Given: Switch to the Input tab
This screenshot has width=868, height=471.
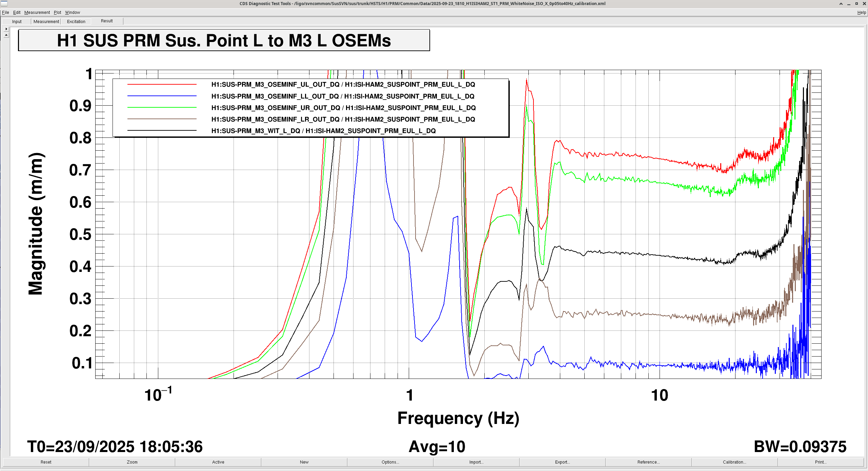Looking at the screenshot, I should coord(17,21).
